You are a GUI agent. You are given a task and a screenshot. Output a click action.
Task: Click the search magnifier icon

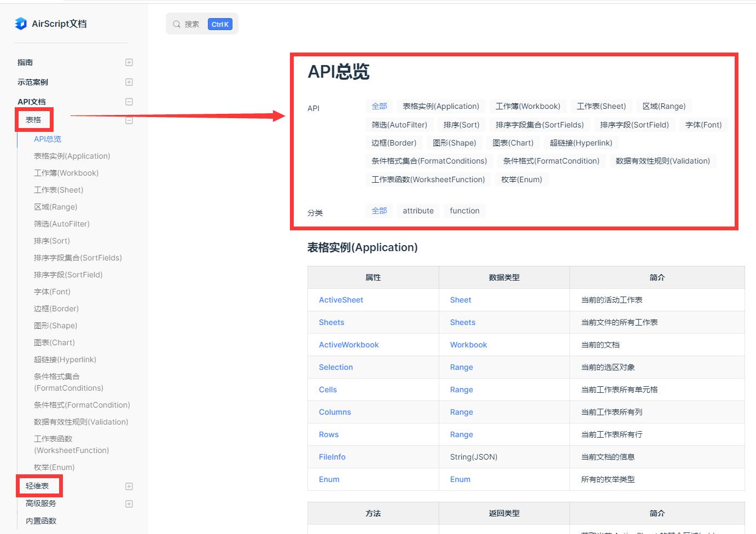tap(177, 24)
